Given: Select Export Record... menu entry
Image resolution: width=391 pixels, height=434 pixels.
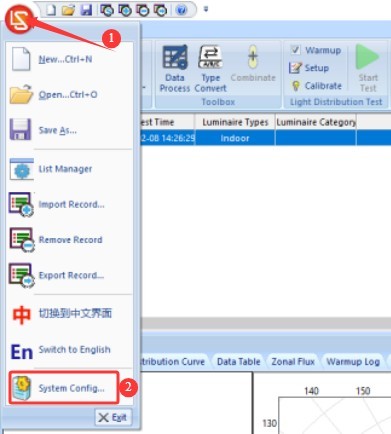Looking at the screenshot, I should [69, 275].
